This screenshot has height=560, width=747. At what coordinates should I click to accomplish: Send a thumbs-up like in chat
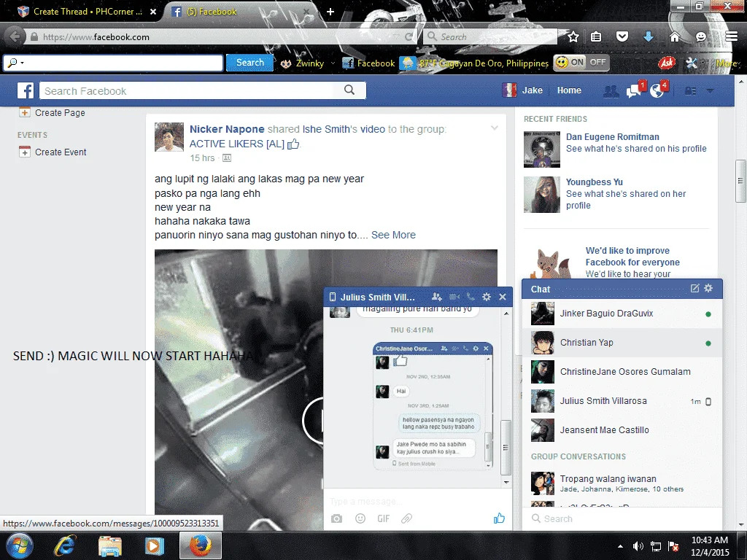[x=499, y=518]
